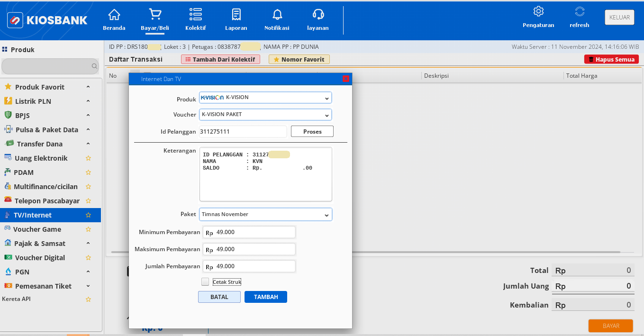Collapse the Listrik PLN section chevron
Viewport: 644px width, 336px height.
(88, 101)
